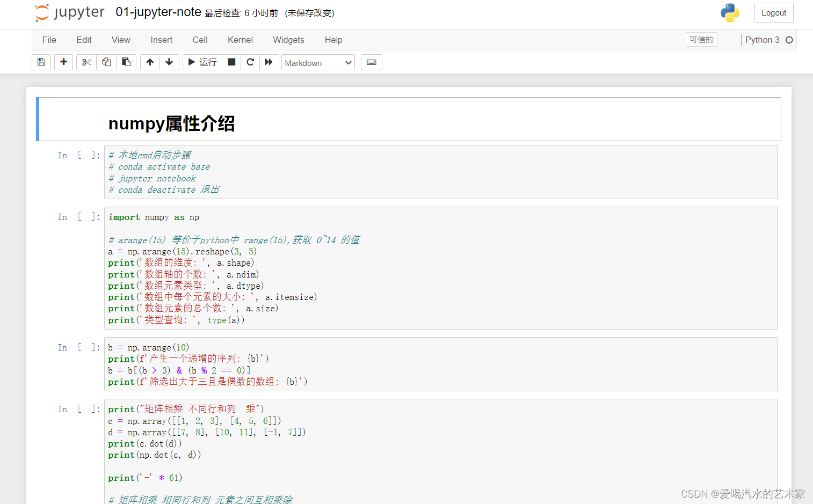Open the Widgets menu
Screen dimensions: 813x504
pyautogui.click(x=288, y=40)
